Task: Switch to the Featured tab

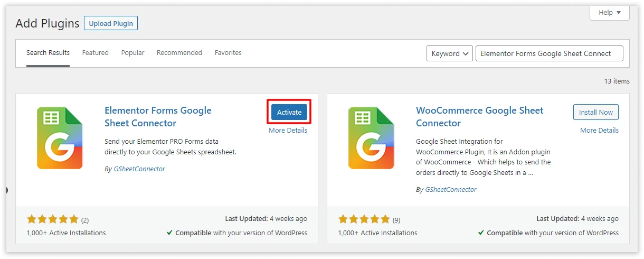Action: pos(96,53)
